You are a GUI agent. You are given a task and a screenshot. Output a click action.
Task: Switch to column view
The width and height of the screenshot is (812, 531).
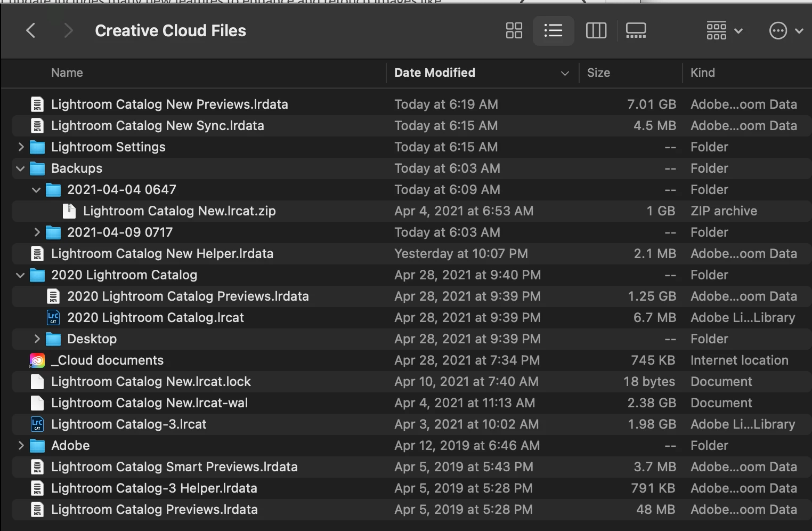click(596, 31)
